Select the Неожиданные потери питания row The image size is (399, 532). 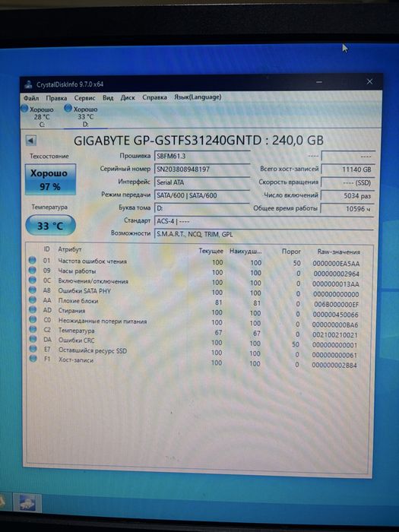click(x=195, y=322)
